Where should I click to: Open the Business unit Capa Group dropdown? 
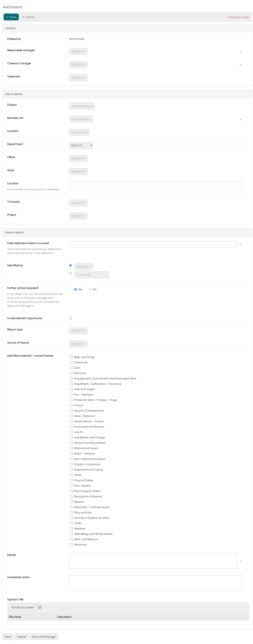81,119
